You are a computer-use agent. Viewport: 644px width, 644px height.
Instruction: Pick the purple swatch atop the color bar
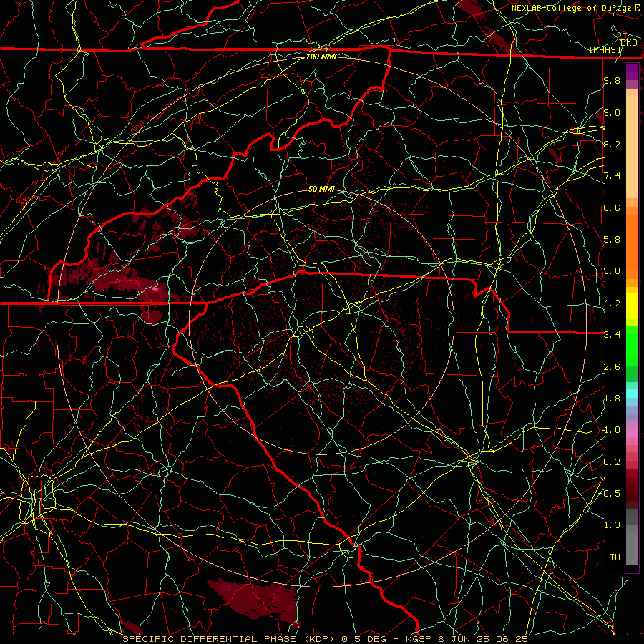point(632,72)
